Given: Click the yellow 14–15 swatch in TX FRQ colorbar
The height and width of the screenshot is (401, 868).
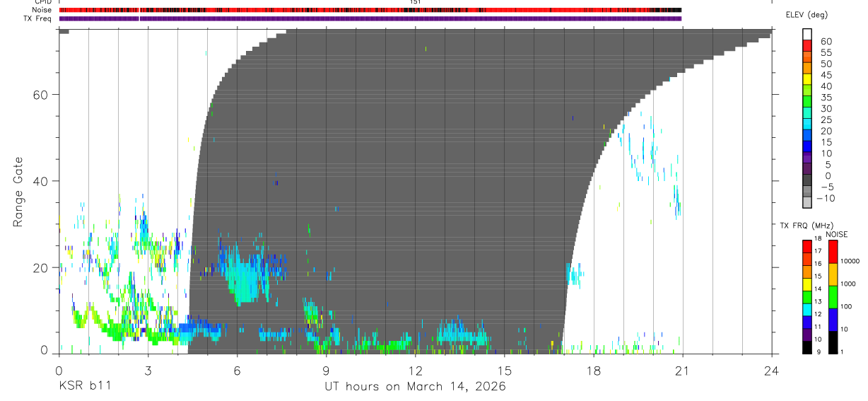Looking at the screenshot, I should (807, 284).
